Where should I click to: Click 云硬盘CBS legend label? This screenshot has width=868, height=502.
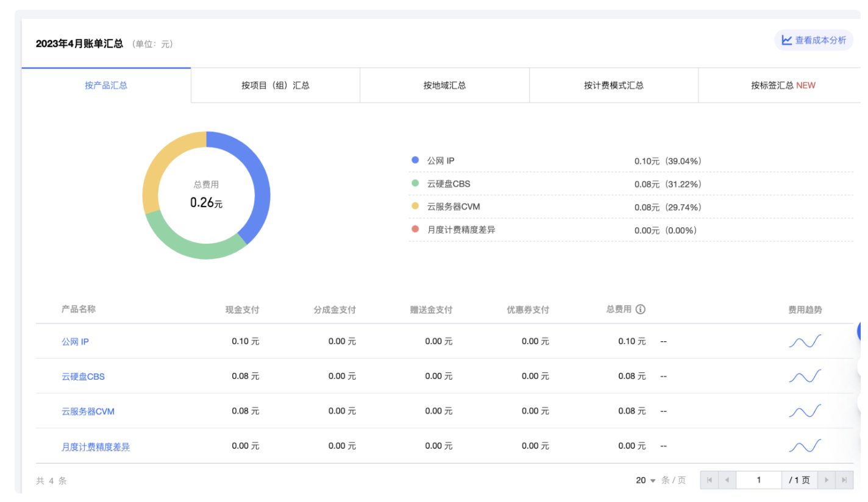(449, 183)
